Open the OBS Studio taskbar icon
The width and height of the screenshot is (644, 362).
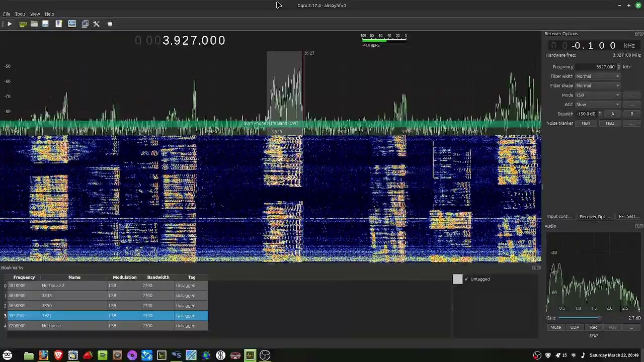click(265, 355)
